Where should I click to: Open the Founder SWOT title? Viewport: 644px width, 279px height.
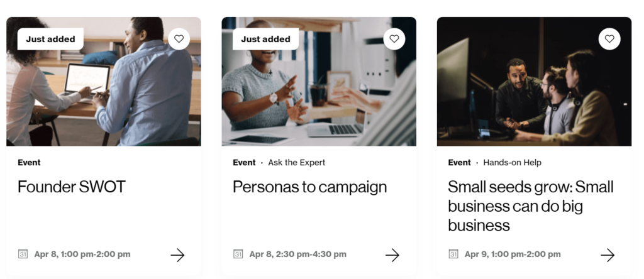72,187
